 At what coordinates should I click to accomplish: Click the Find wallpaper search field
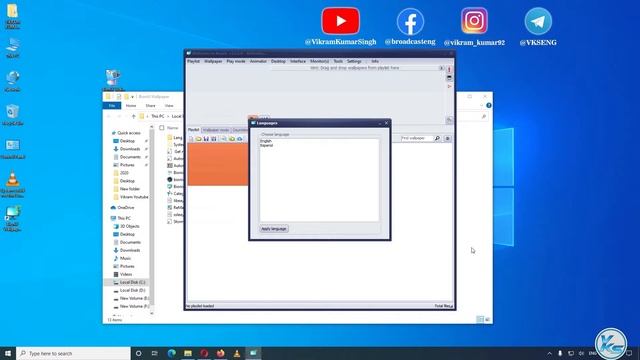416,139
